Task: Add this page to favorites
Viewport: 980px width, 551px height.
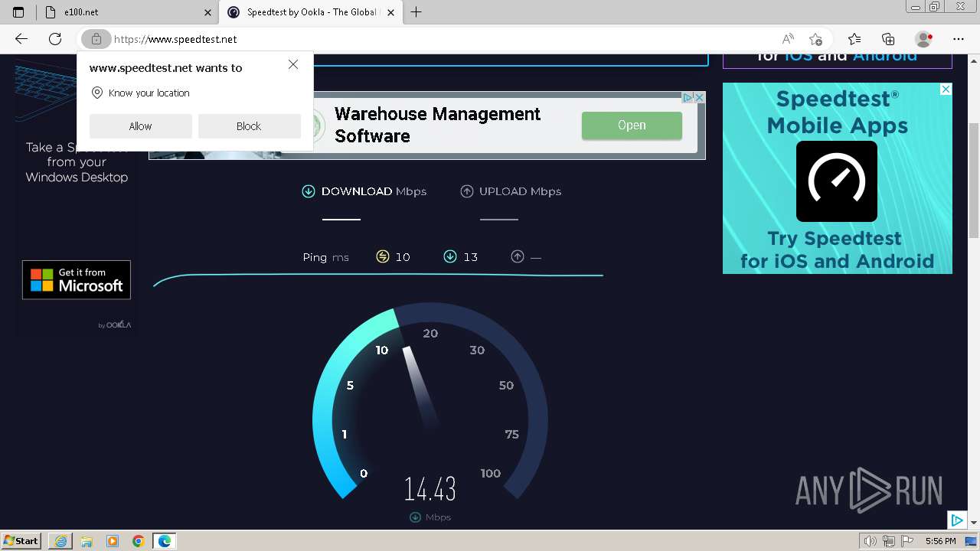Action: click(x=816, y=39)
